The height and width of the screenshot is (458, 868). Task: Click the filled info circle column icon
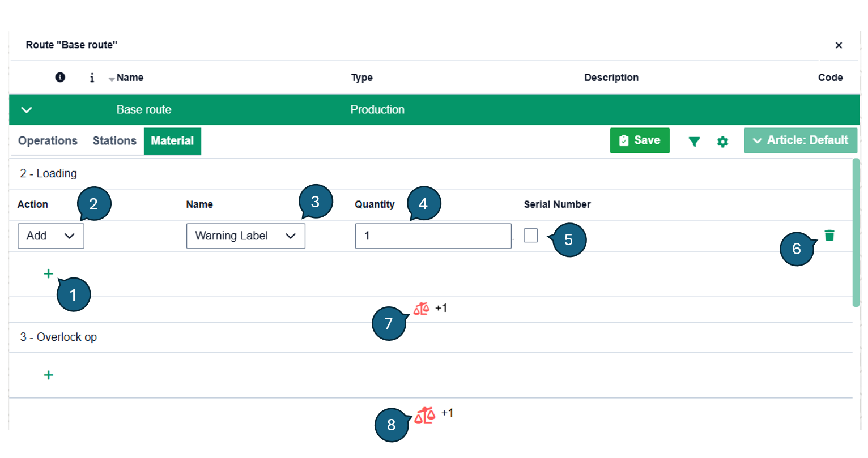click(x=60, y=78)
